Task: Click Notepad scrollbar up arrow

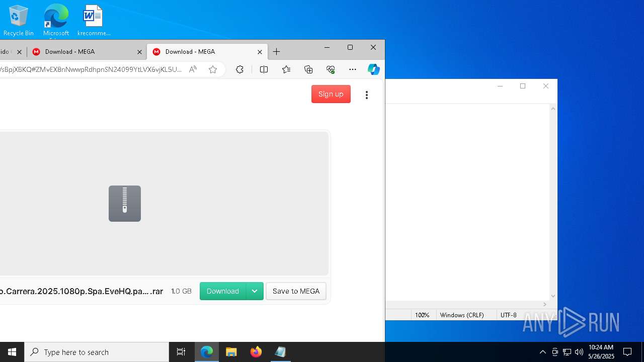Action: pos(553,109)
